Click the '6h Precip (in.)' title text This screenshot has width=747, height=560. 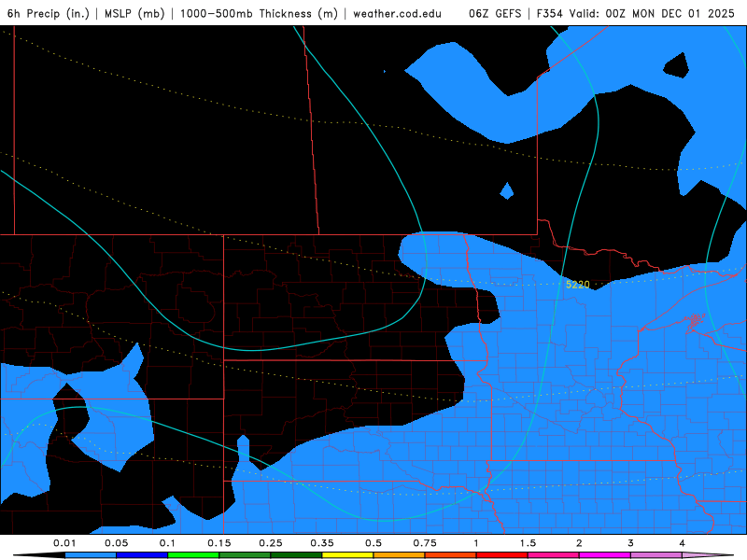click(x=49, y=13)
